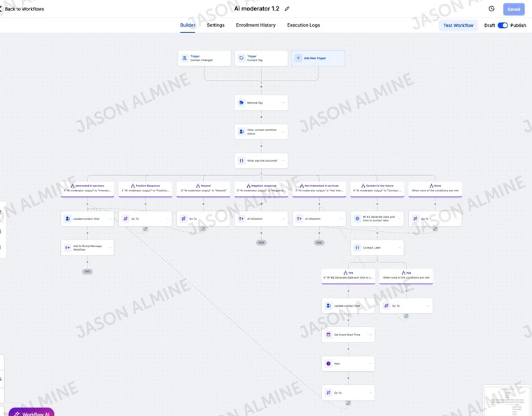
Task: Click the Set Event Start Time calendar icon
Action: pos(328,335)
